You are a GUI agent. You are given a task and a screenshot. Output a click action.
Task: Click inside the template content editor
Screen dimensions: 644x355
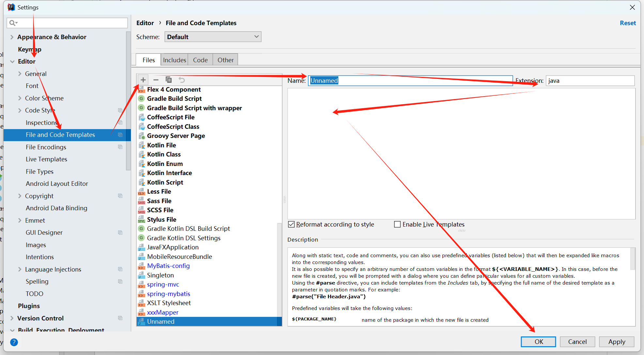461,154
